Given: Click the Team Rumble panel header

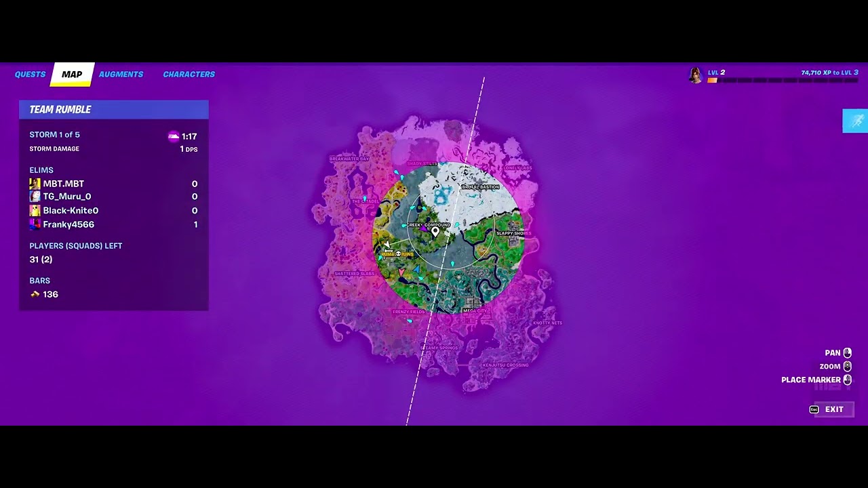Looking at the screenshot, I should (114, 110).
